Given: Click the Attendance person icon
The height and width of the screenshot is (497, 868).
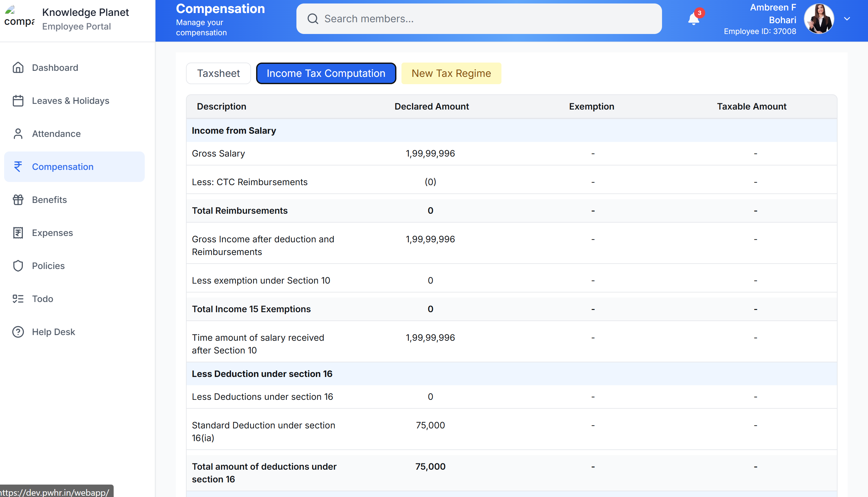Looking at the screenshot, I should click(x=18, y=133).
